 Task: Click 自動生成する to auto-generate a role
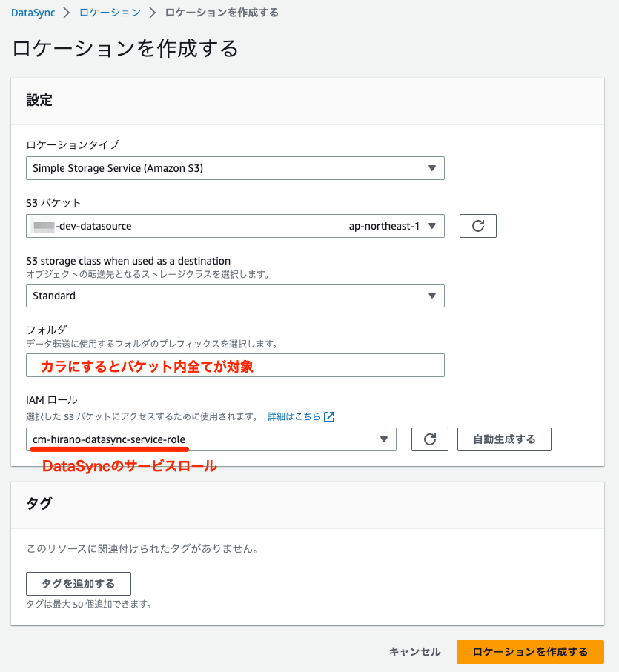coord(504,439)
